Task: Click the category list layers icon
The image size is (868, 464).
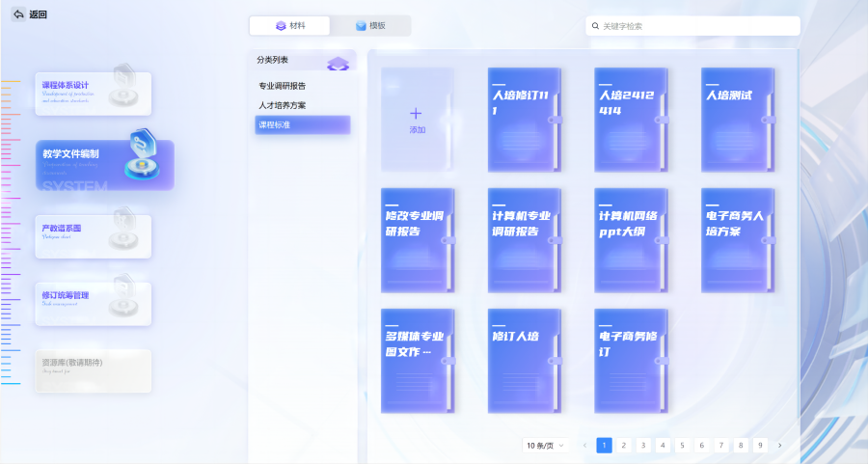Action: coord(337,64)
